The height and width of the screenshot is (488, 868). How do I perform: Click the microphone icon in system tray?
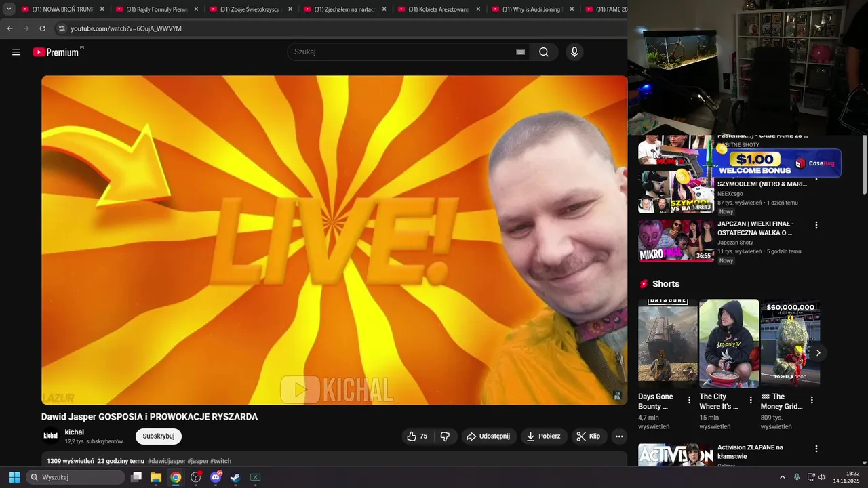click(797, 477)
